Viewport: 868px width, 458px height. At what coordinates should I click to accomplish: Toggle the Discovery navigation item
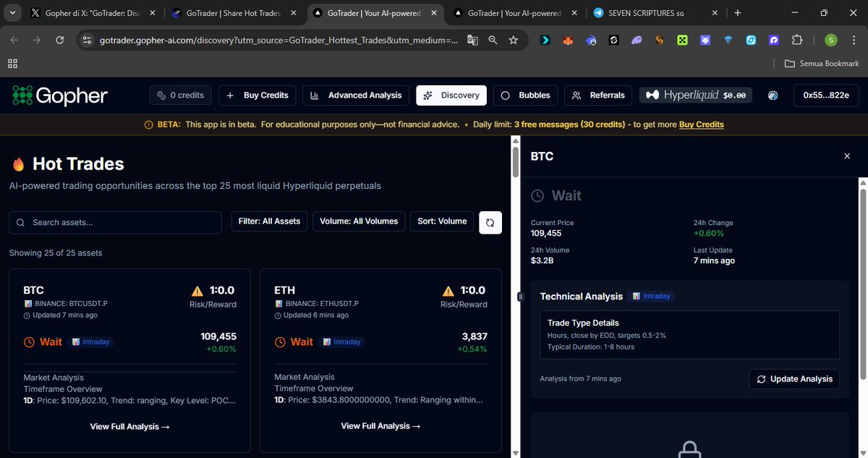[451, 95]
